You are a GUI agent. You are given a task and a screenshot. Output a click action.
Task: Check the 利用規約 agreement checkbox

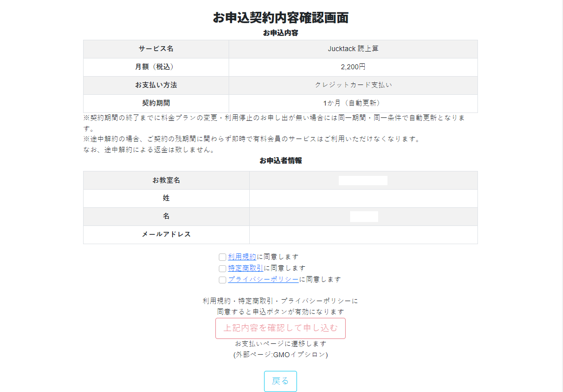pyautogui.click(x=222, y=257)
